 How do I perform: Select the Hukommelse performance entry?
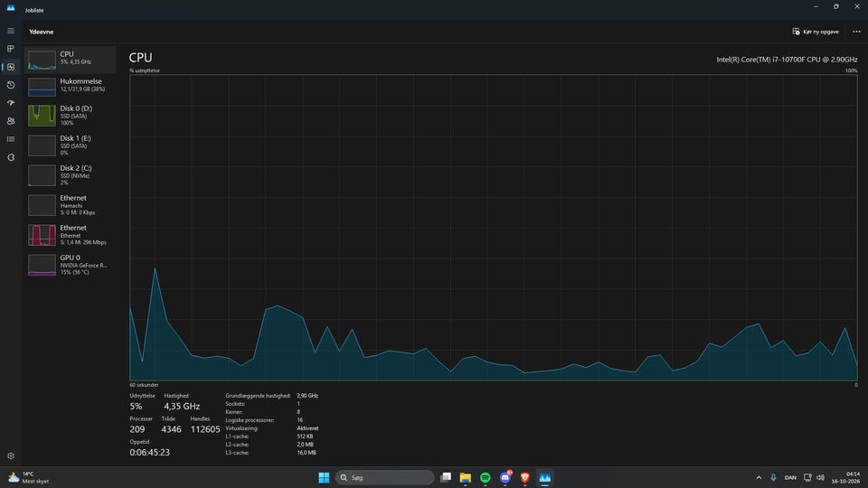(x=71, y=86)
